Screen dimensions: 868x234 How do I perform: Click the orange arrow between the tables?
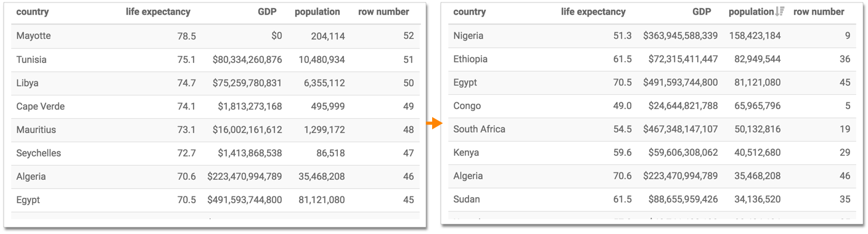(435, 124)
